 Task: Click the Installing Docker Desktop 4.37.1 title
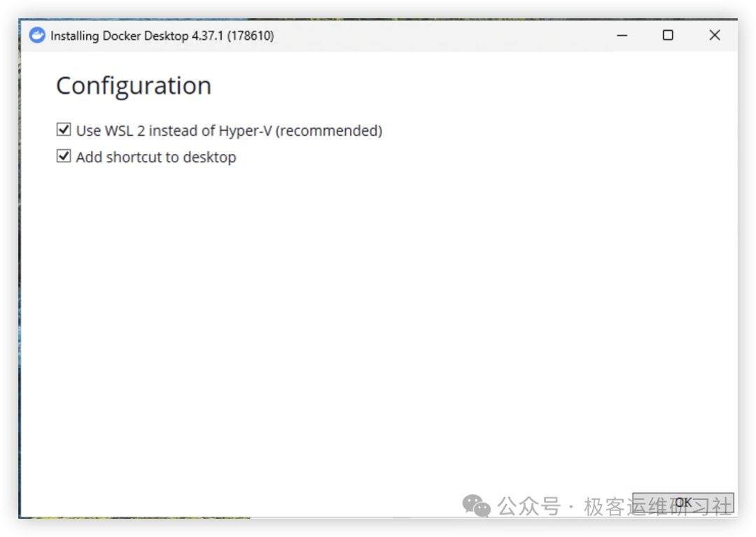pos(162,36)
